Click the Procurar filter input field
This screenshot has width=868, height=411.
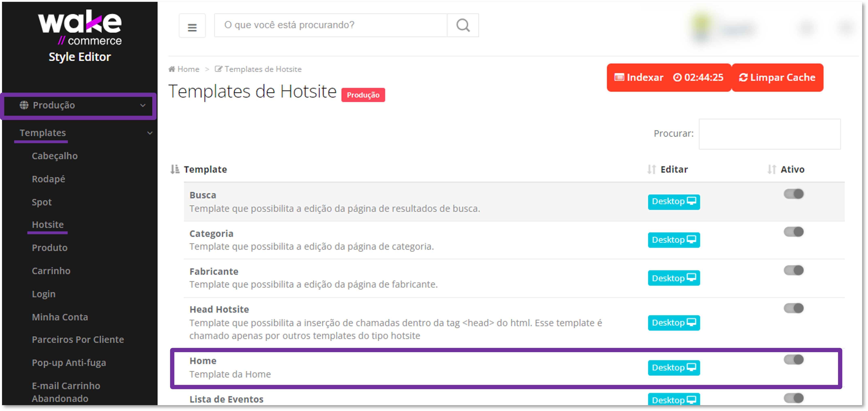click(770, 134)
